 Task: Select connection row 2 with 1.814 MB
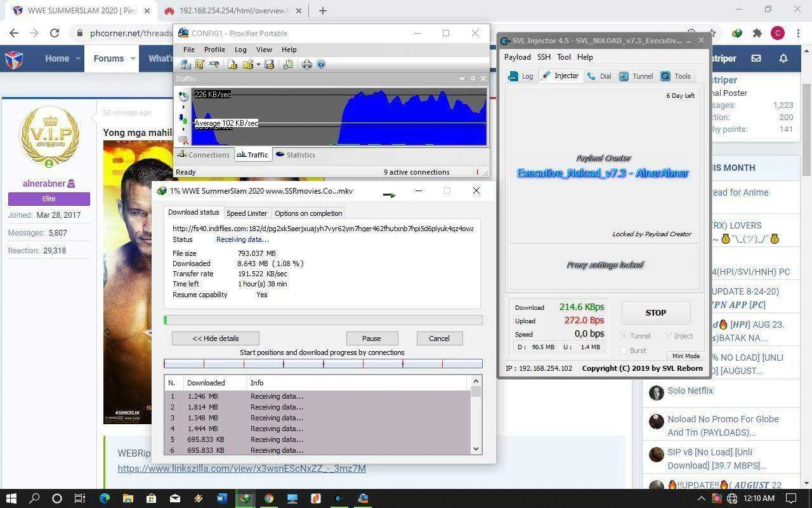tap(317, 407)
